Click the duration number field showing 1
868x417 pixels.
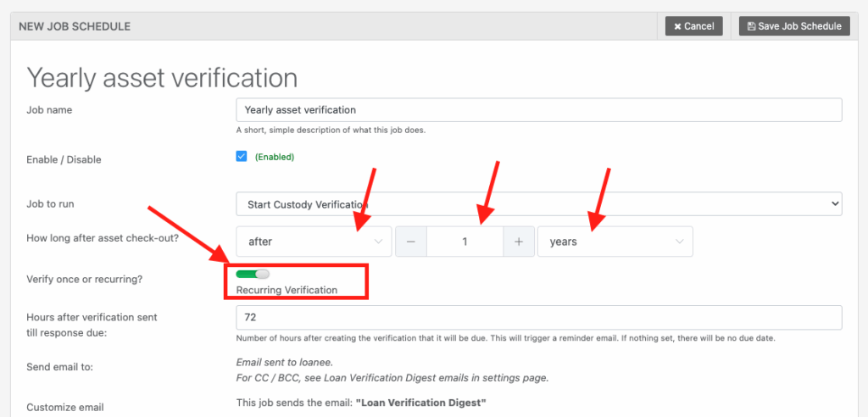point(465,242)
